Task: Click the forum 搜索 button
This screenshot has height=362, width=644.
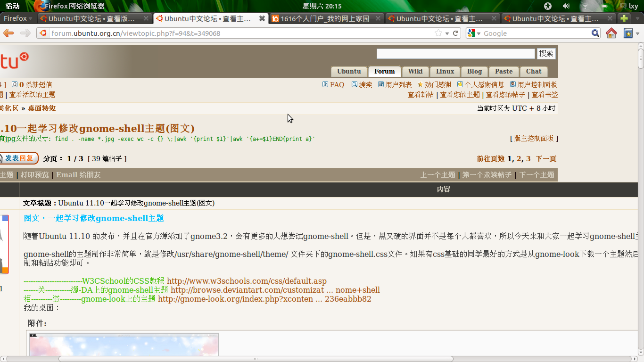Action: tap(546, 54)
